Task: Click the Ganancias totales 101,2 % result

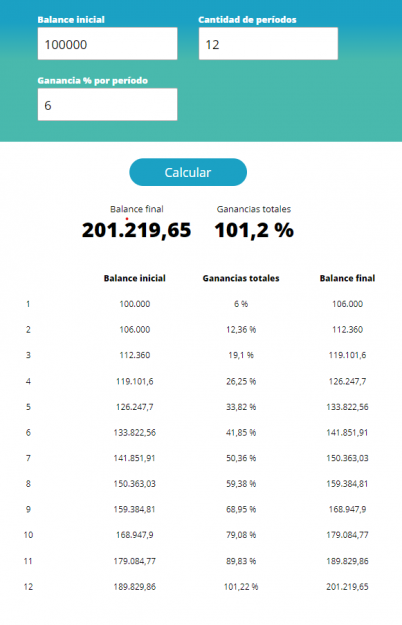Action: (x=254, y=230)
